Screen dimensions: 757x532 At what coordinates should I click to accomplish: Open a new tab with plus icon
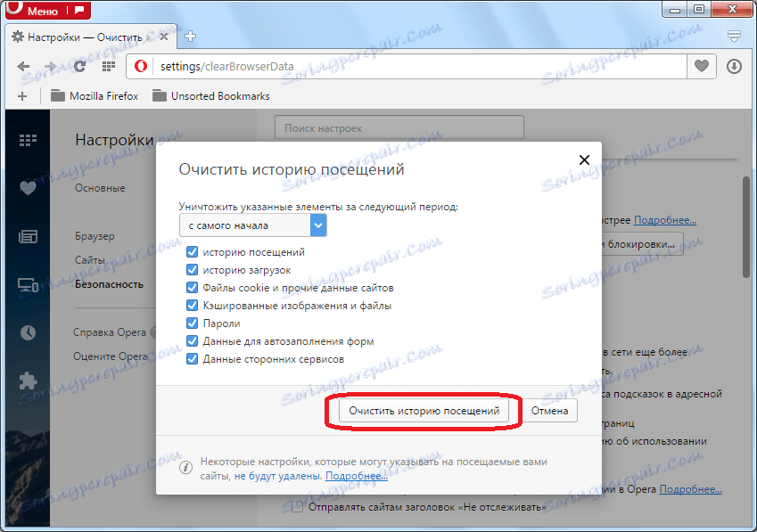coord(190,37)
